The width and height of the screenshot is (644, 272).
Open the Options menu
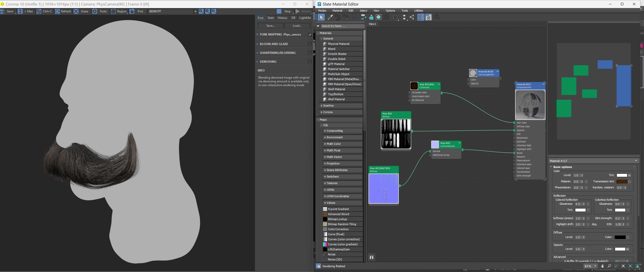pos(390,11)
